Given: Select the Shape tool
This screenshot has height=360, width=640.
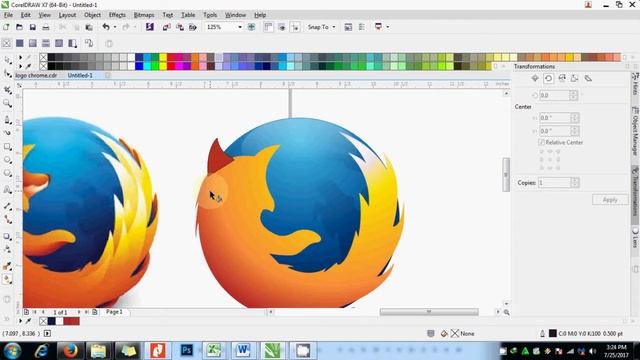Looking at the screenshot, I should 7,74.
